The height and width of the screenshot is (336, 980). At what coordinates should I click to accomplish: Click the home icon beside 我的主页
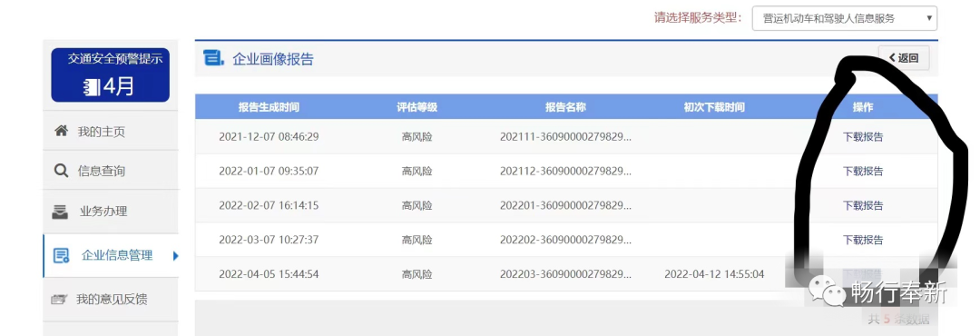62,132
